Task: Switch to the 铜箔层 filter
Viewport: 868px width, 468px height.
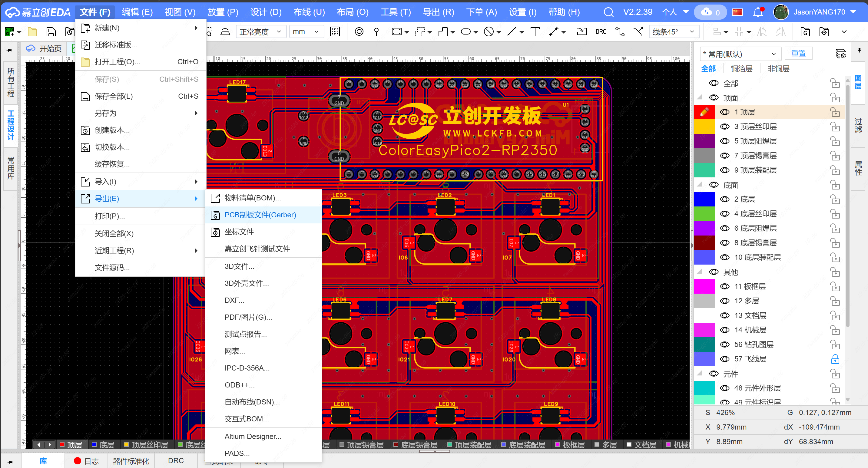Action: point(741,69)
